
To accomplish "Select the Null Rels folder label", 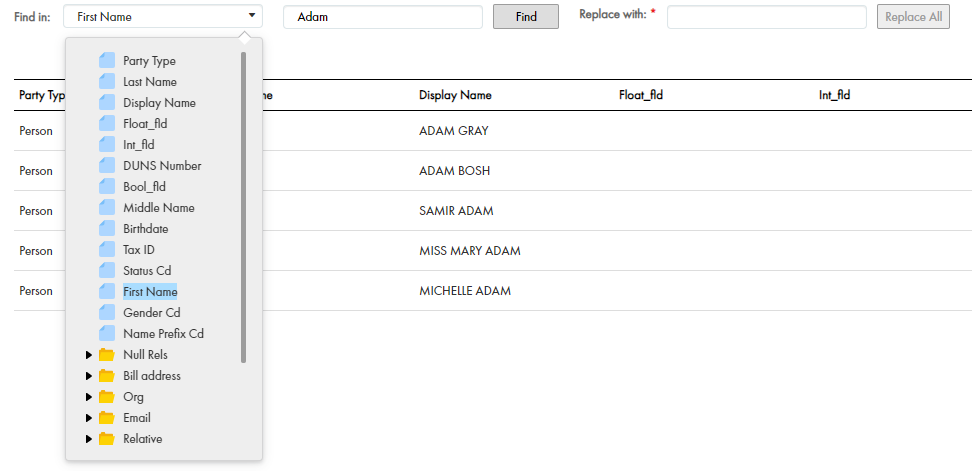I will click(x=145, y=355).
